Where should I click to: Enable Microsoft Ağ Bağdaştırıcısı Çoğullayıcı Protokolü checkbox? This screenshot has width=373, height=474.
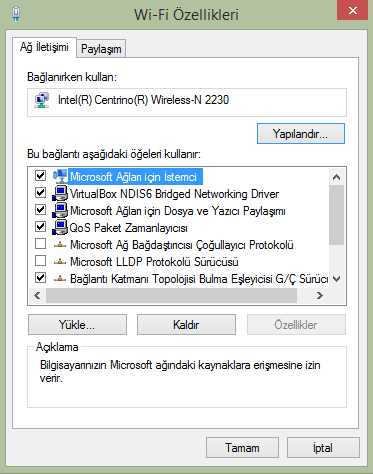(x=41, y=244)
